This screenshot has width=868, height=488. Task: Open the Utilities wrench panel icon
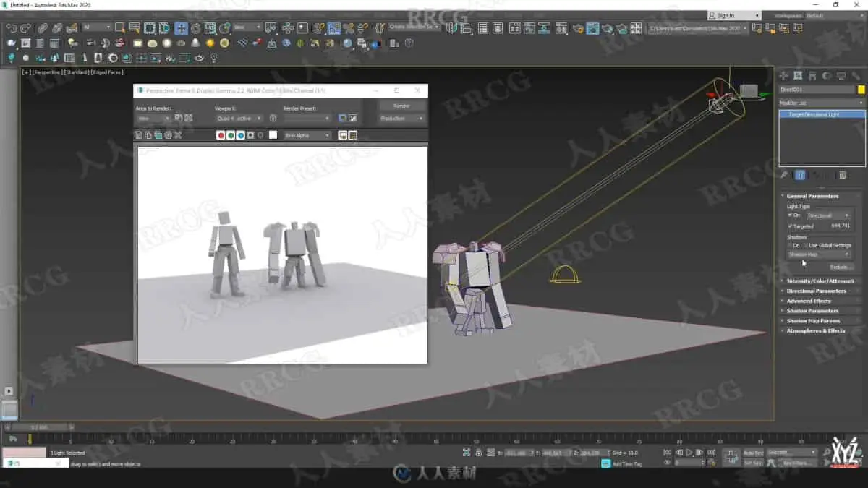856,76
